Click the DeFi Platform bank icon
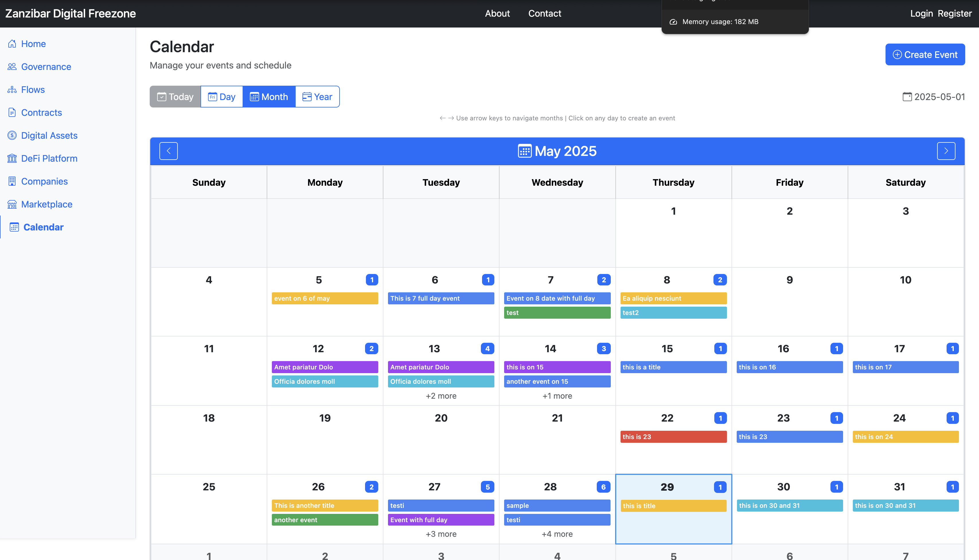 pos(12,158)
